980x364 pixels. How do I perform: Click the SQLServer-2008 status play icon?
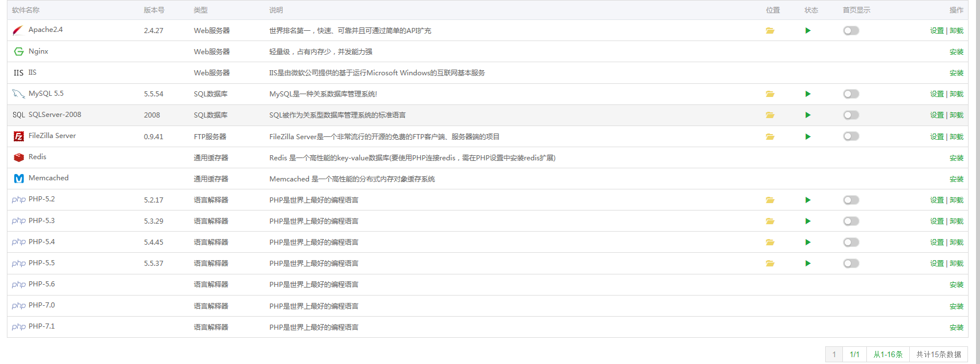tap(808, 115)
